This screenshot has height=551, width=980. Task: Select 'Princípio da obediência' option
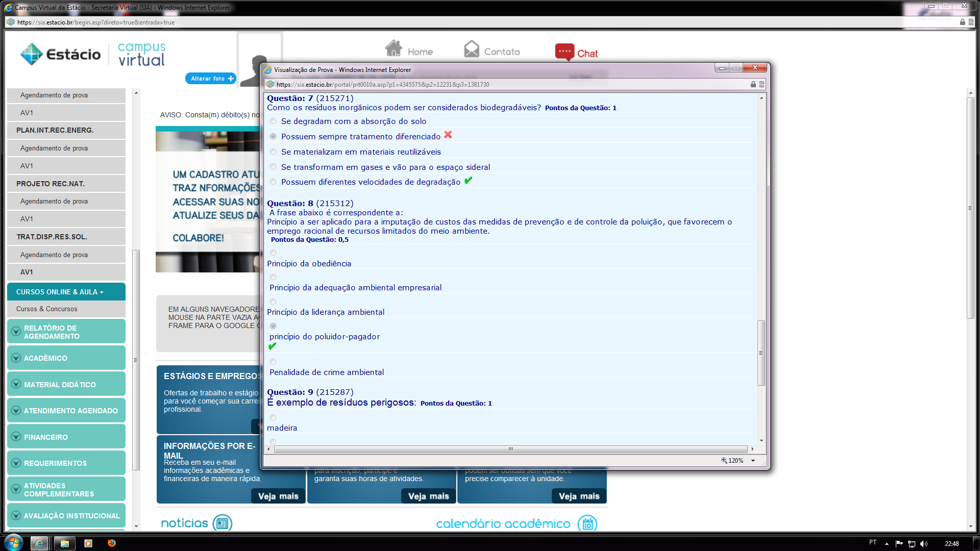pyautogui.click(x=273, y=253)
